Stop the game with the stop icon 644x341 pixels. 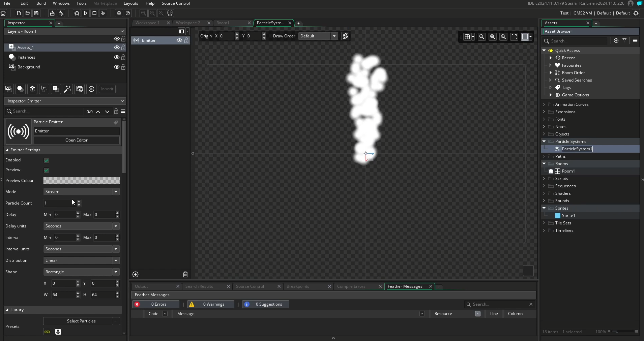click(94, 13)
